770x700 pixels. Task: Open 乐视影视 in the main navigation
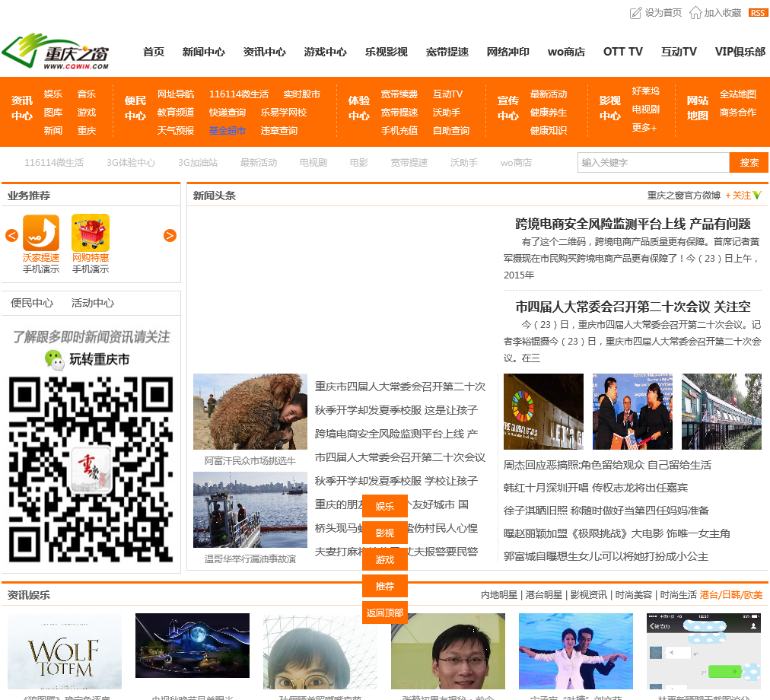[x=386, y=52]
